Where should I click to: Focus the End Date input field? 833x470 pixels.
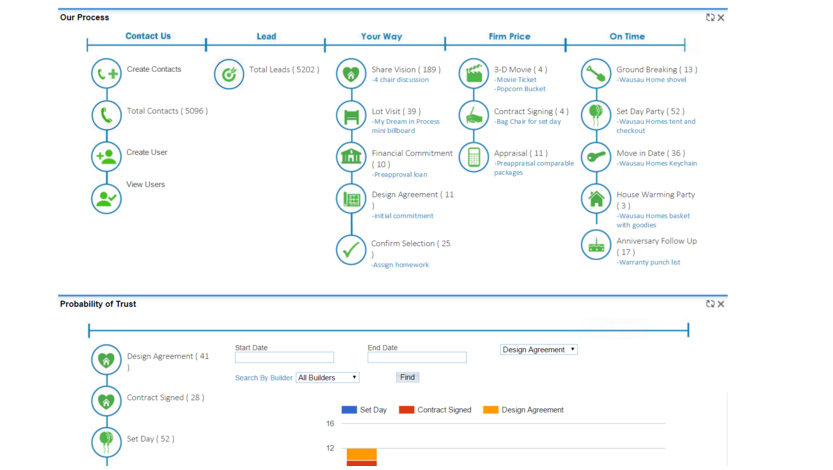pos(417,357)
